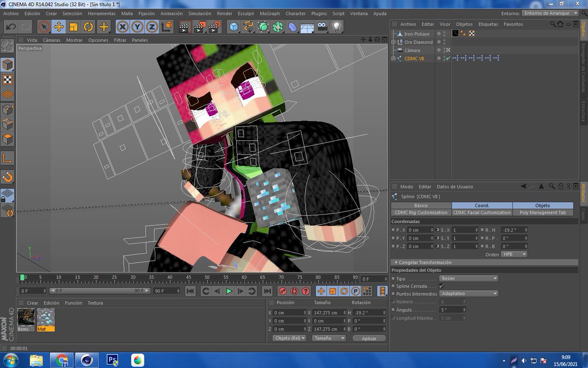Viewport: 588px width, 368px height.
Task: Open CDMC Facial Customization tab
Action: 482,212
